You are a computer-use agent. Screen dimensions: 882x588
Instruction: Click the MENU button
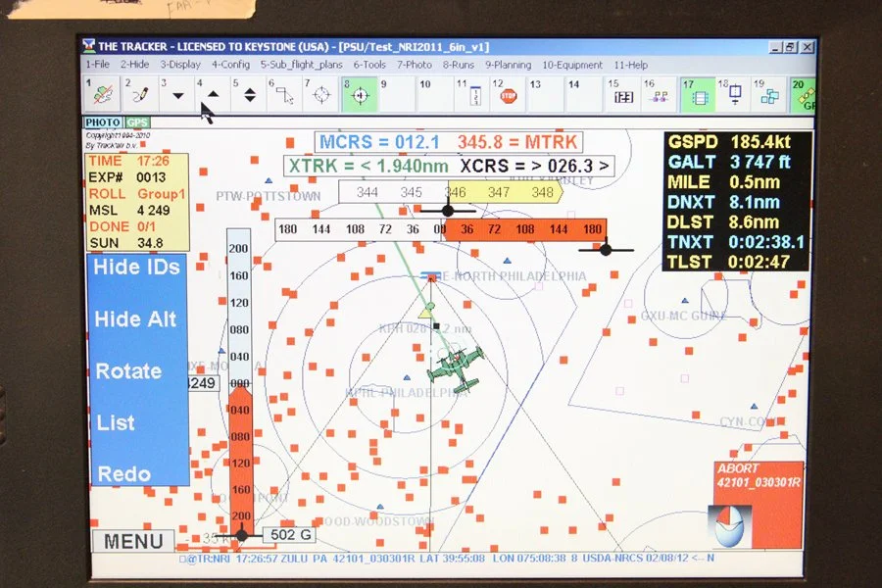133,541
